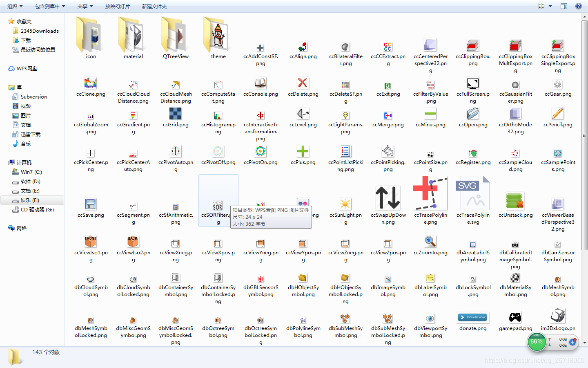Viewport: 588px width, 368px height.
Task: Open the 包含到库中 dropdown
Action: pos(50,7)
